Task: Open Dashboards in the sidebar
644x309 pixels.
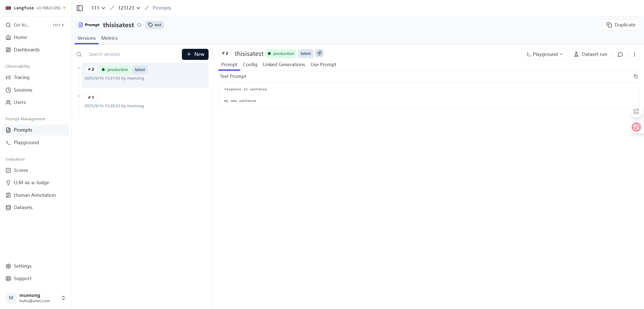Action: click(x=36, y=50)
